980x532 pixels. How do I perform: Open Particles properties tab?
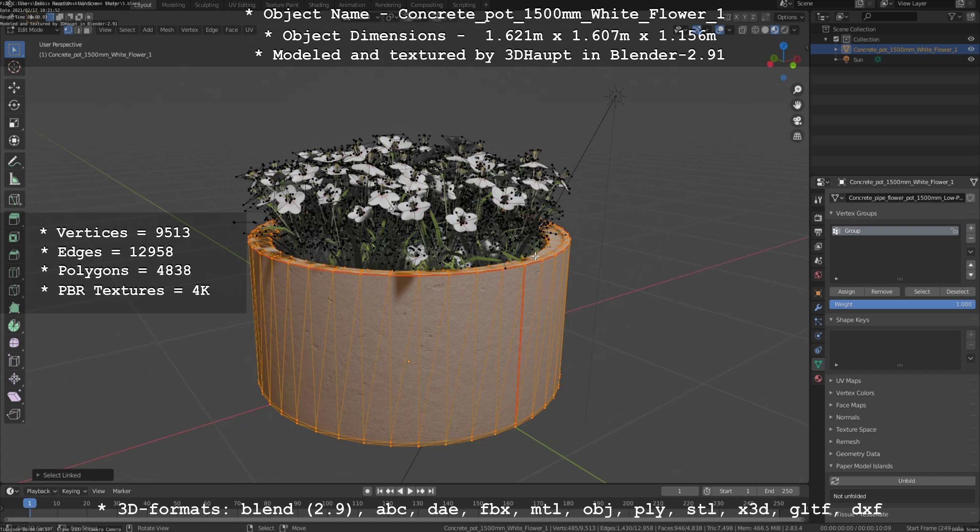coord(818,322)
